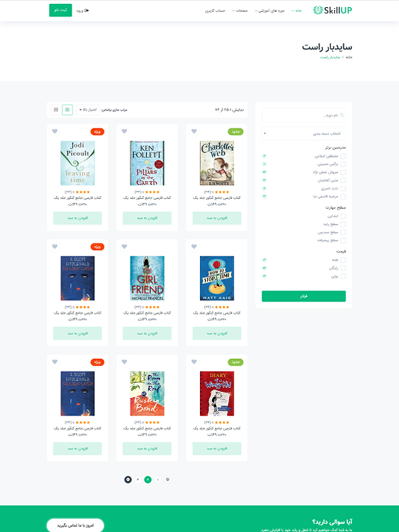Click the SkillUP logo
The width and height of the screenshot is (399, 532).
pyautogui.click(x=332, y=11)
